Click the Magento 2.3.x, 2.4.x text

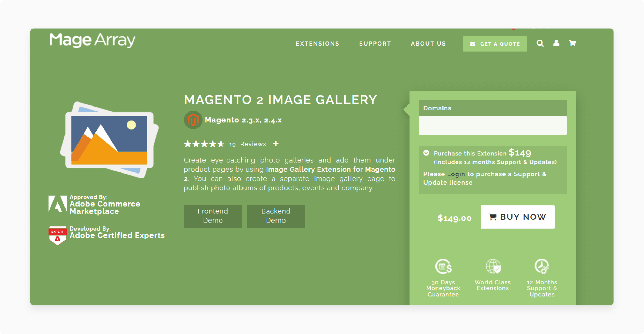tap(243, 120)
